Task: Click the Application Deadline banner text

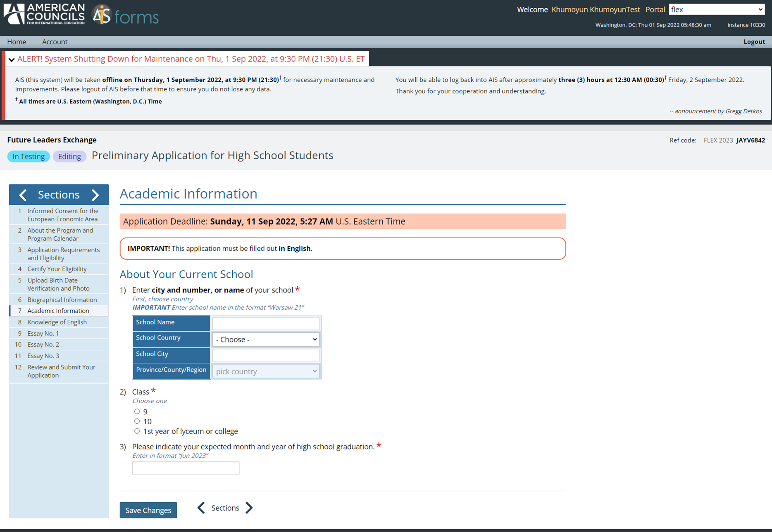Action: click(x=264, y=221)
